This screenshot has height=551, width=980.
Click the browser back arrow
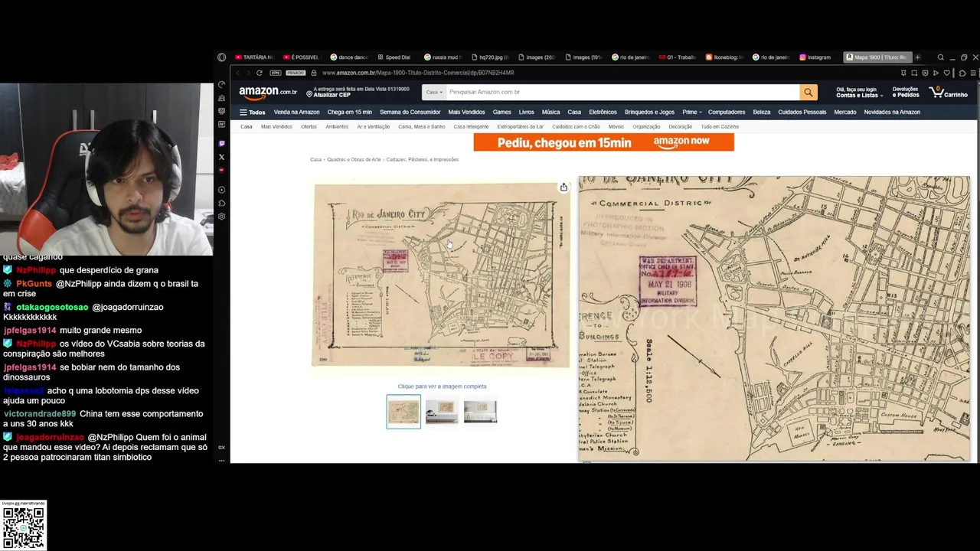coord(238,73)
